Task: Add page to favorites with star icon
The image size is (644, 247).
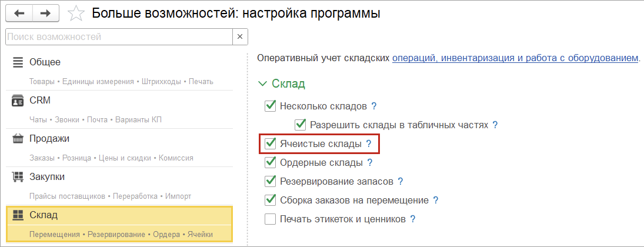Action: click(x=75, y=14)
